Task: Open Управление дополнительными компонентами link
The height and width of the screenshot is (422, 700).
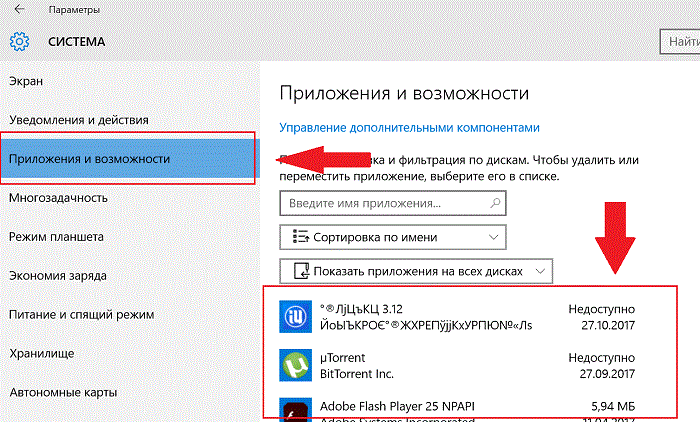Action: 409,128
